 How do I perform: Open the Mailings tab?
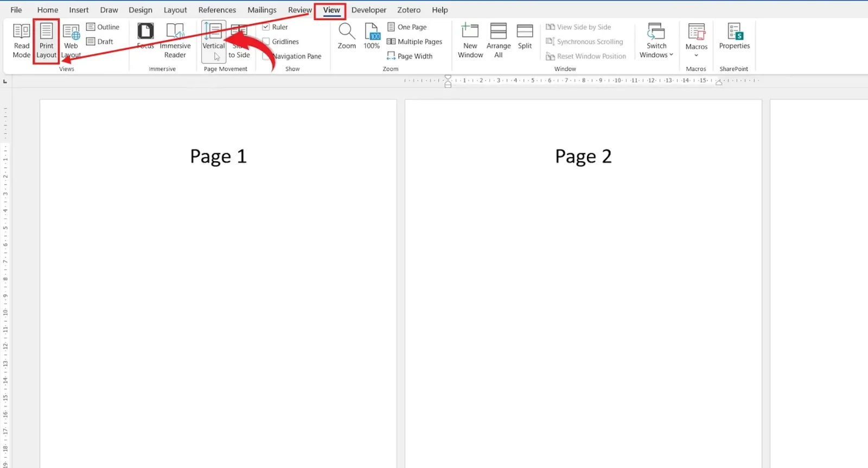pyautogui.click(x=262, y=10)
